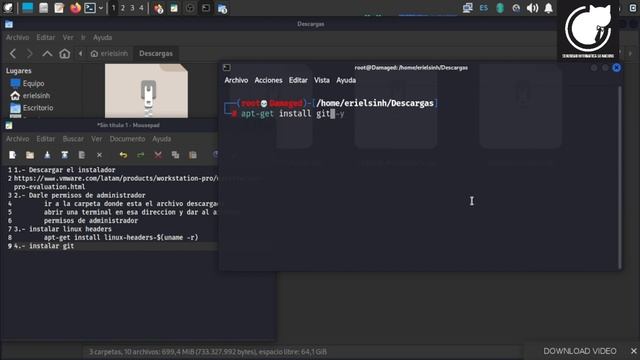Click close document X in Mousepad toolbar

pyautogui.click(x=99, y=155)
